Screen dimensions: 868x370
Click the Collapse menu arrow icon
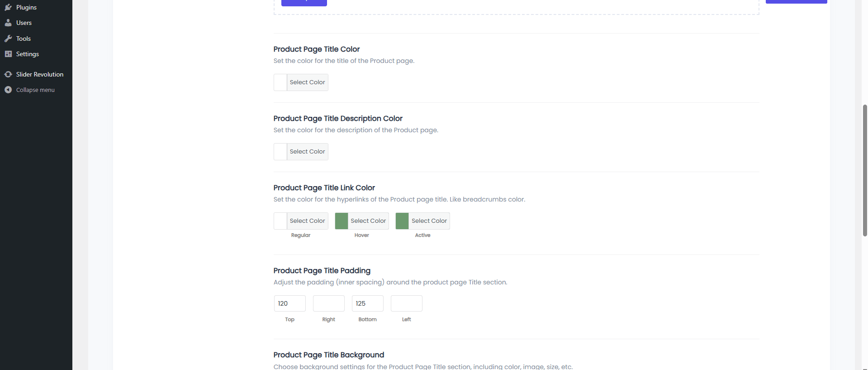(x=8, y=90)
